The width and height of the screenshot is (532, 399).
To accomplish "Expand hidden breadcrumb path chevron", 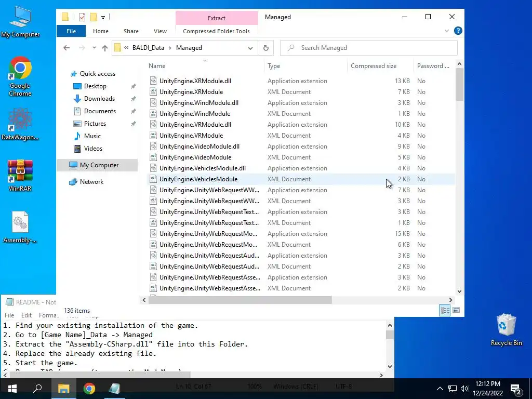I will pos(126,48).
